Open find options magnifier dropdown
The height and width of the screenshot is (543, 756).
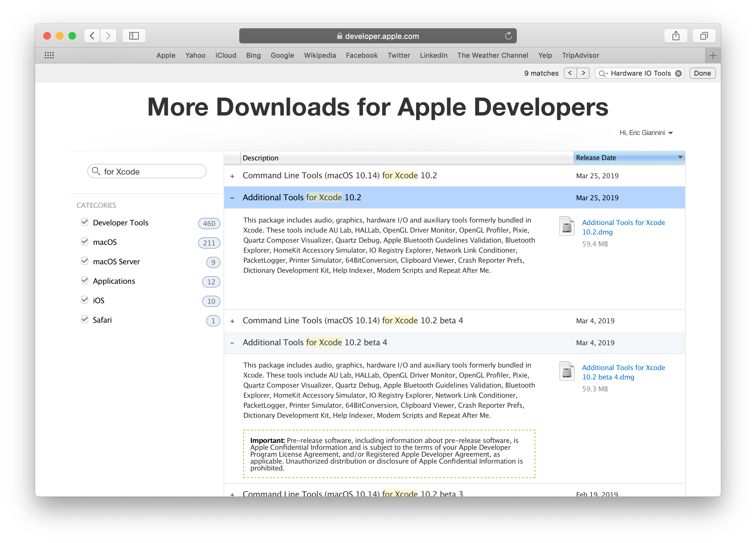tap(603, 73)
